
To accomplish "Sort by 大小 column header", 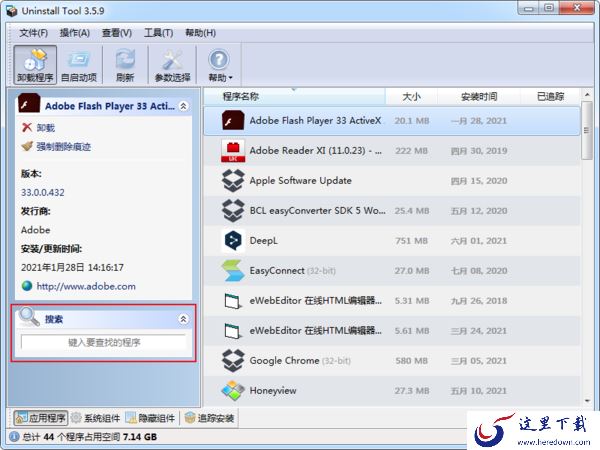I will click(x=411, y=96).
